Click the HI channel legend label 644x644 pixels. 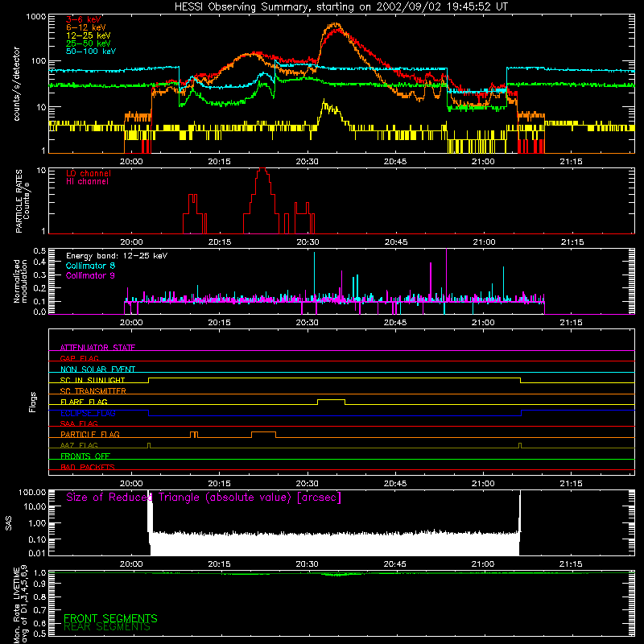tap(87, 182)
